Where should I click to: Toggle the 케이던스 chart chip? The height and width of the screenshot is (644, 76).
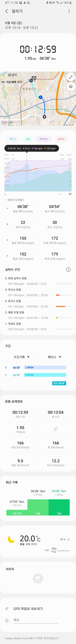coord(44,139)
